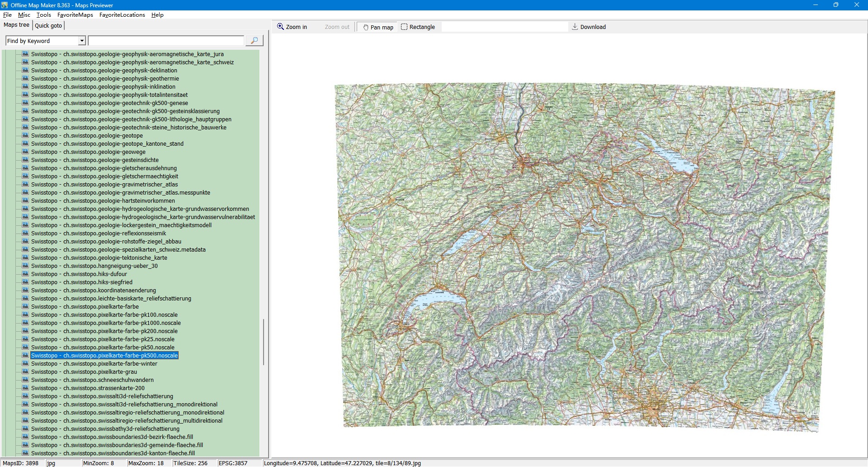This screenshot has width=868, height=467.
Task: Select the Zoom in tool
Action: 292,27
